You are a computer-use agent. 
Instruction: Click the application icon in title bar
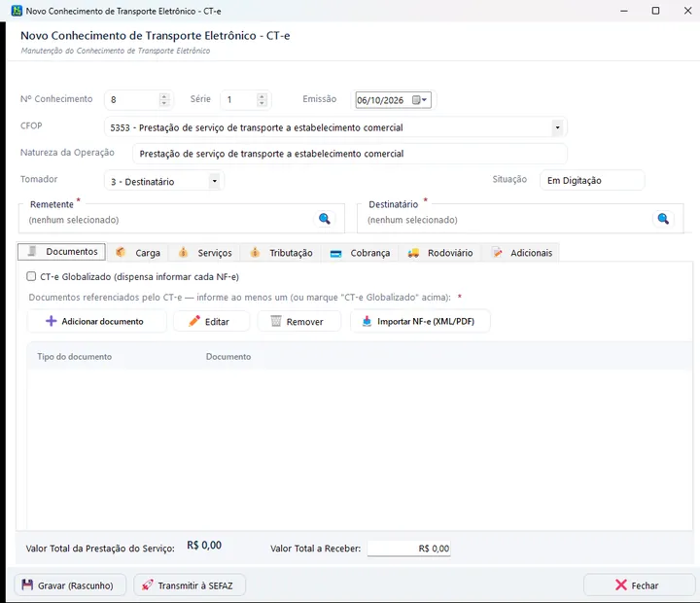pyautogui.click(x=17, y=11)
